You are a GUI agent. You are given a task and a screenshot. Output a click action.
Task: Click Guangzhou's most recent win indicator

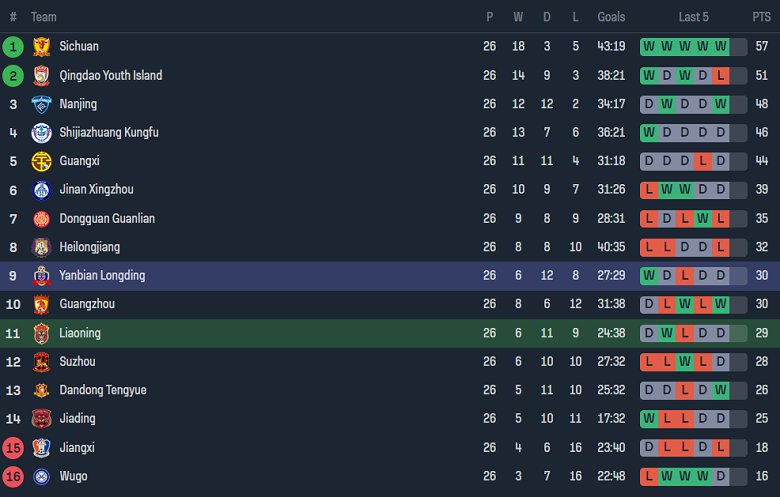(x=721, y=304)
